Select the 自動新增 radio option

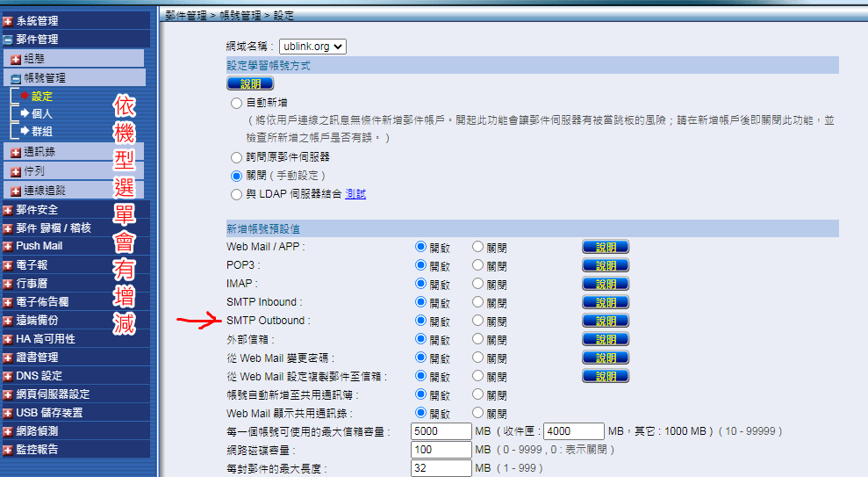point(236,103)
